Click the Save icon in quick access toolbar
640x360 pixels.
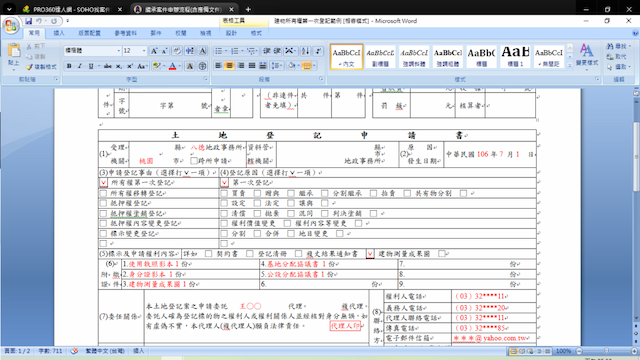click(x=28, y=21)
